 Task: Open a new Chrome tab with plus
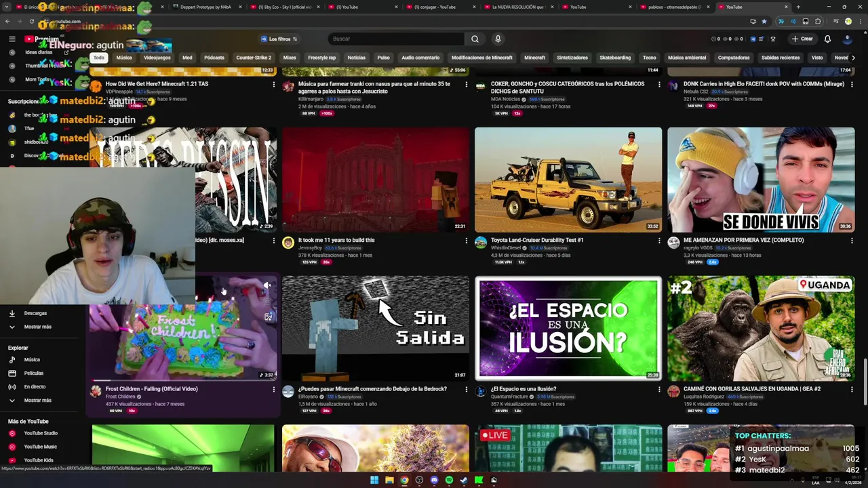click(x=798, y=7)
